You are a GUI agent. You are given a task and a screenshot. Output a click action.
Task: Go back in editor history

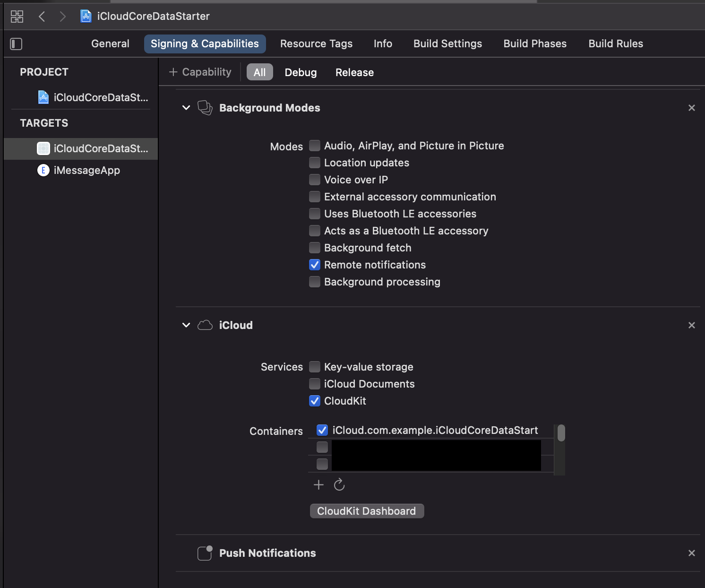click(42, 17)
